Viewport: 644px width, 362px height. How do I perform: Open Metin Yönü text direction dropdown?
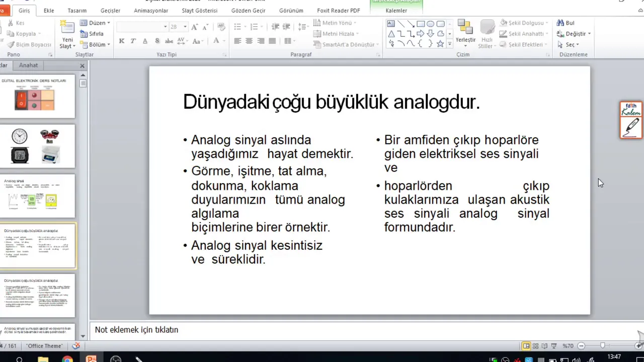click(335, 23)
